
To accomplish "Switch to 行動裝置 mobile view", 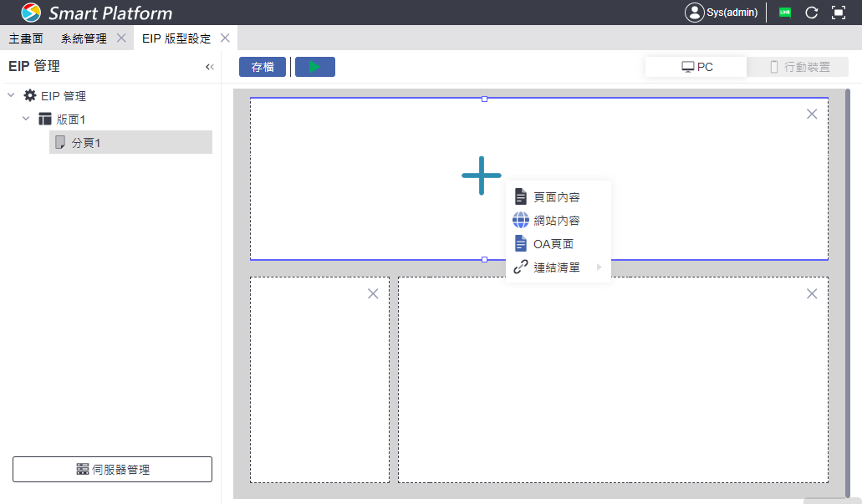I will click(x=798, y=67).
